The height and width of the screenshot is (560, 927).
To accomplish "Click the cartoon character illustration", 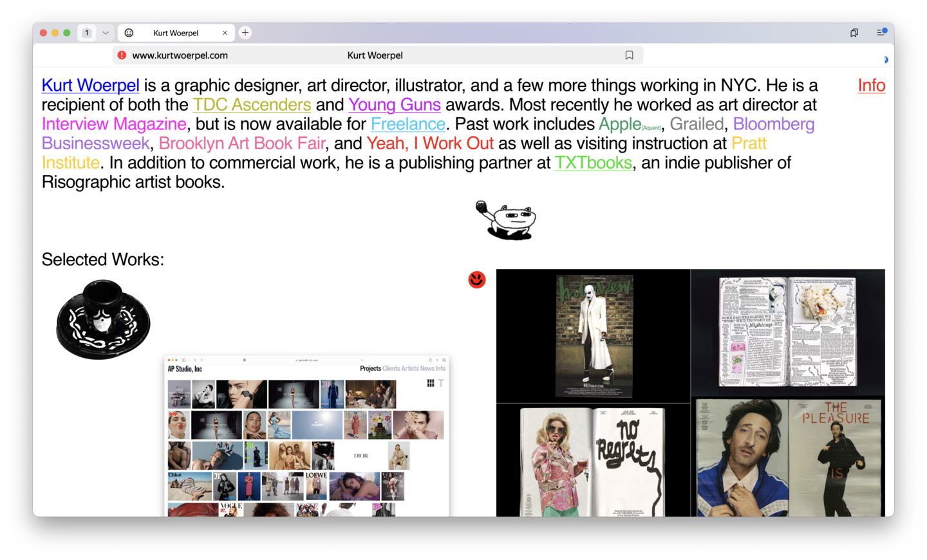I will click(x=506, y=220).
